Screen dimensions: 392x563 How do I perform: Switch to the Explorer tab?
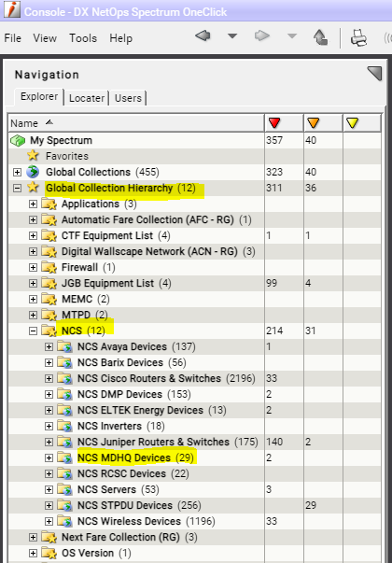[x=39, y=96]
